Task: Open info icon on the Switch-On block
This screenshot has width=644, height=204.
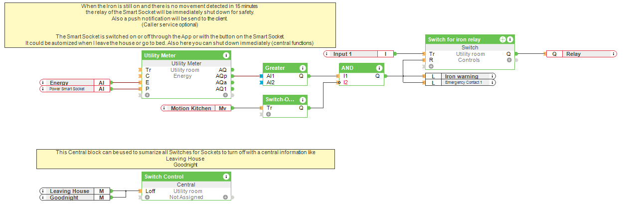Action: [302, 100]
